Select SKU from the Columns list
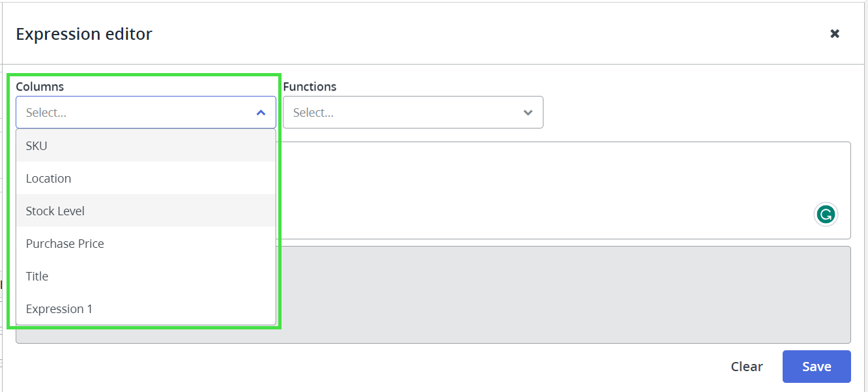The height and width of the screenshot is (392, 868). point(36,145)
